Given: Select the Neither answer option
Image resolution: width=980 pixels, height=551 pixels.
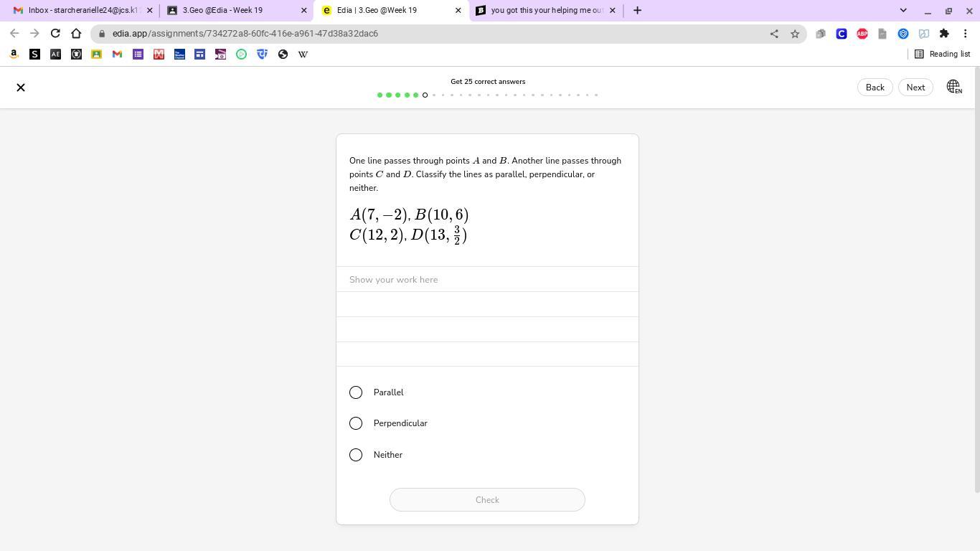Looking at the screenshot, I should tap(356, 455).
